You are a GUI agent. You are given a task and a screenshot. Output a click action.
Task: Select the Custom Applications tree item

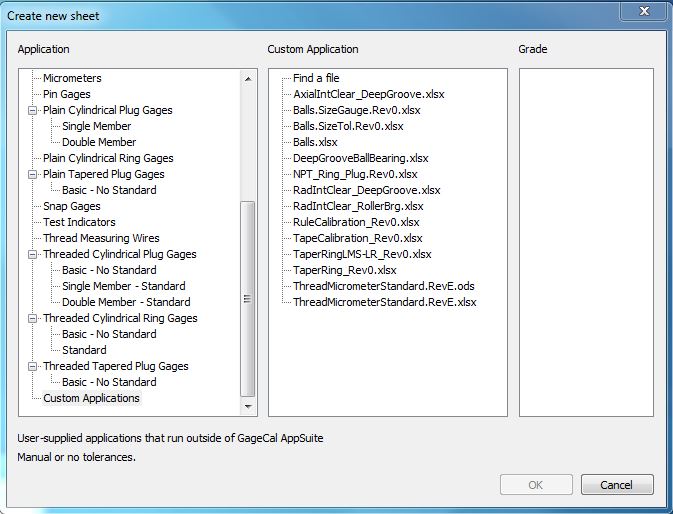(x=91, y=398)
